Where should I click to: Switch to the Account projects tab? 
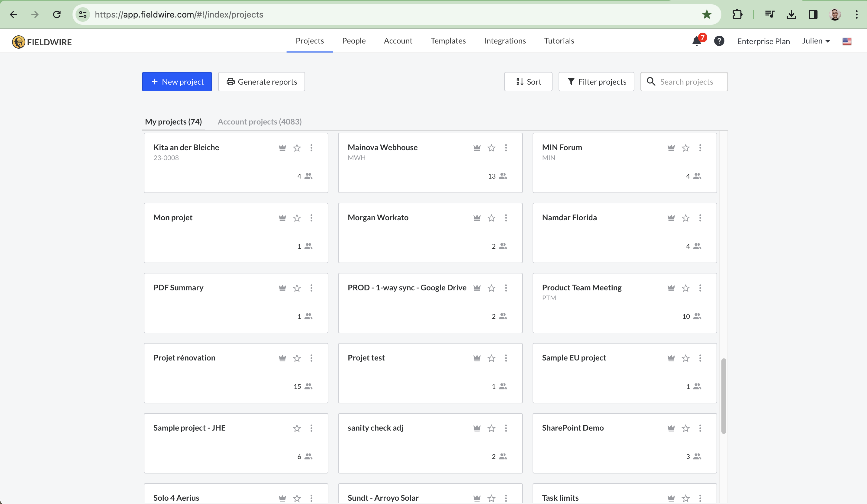[259, 122]
